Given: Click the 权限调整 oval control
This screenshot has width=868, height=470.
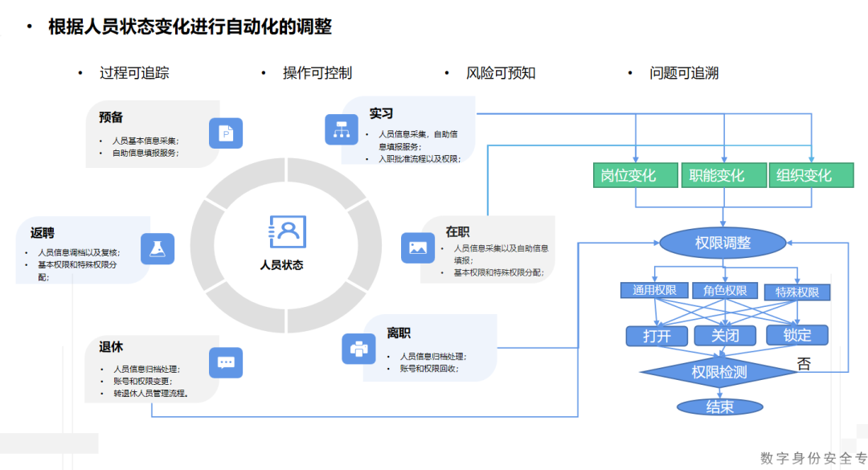Looking at the screenshot, I should 723,243.
